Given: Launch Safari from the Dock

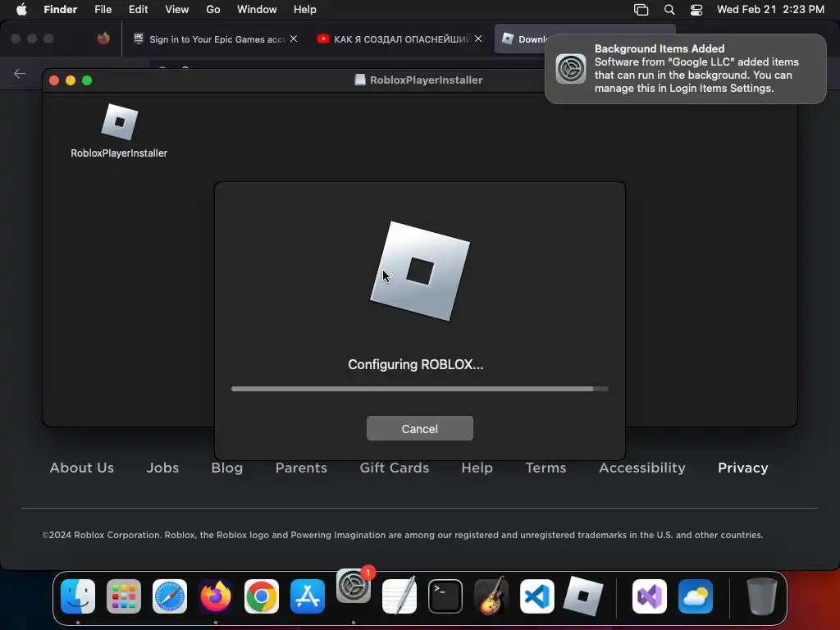Looking at the screenshot, I should coord(170,596).
